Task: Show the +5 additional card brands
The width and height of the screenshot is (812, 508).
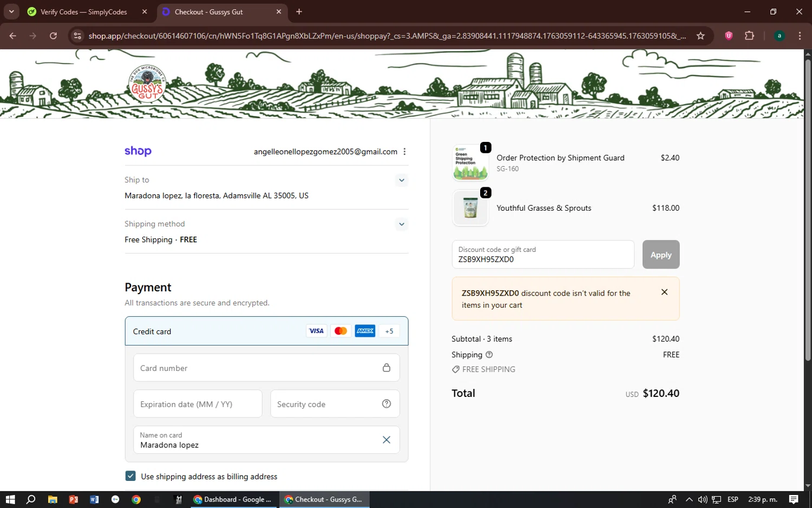Action: 389,331
